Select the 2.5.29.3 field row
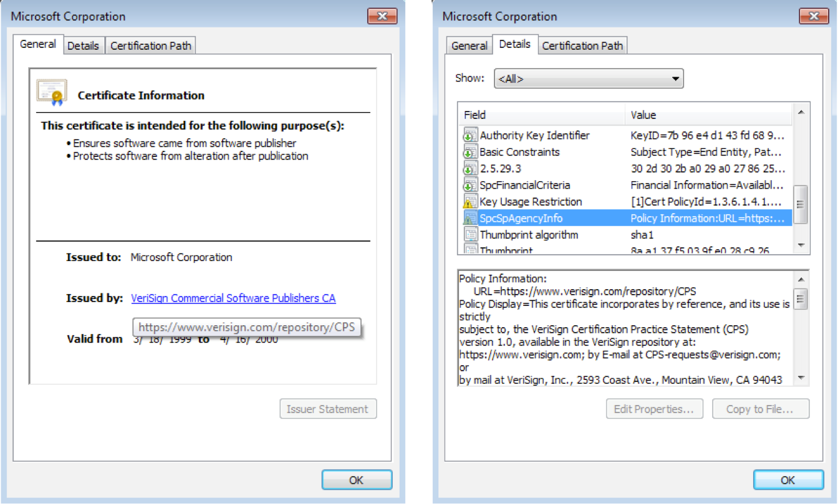 coord(626,169)
